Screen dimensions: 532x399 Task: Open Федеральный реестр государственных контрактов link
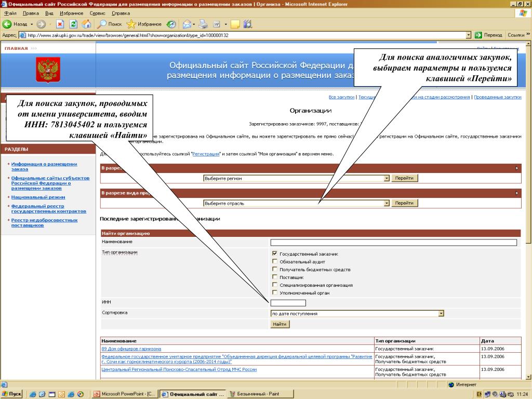pos(48,209)
